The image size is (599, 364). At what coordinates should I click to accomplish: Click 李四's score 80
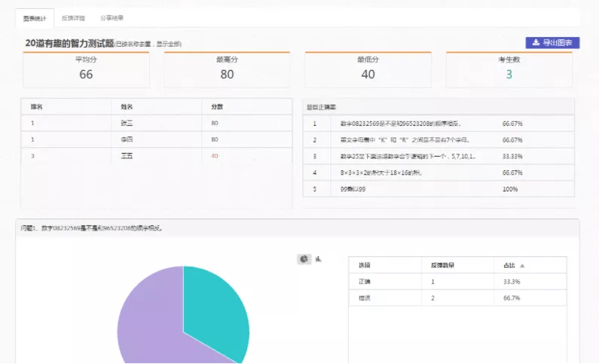point(215,139)
